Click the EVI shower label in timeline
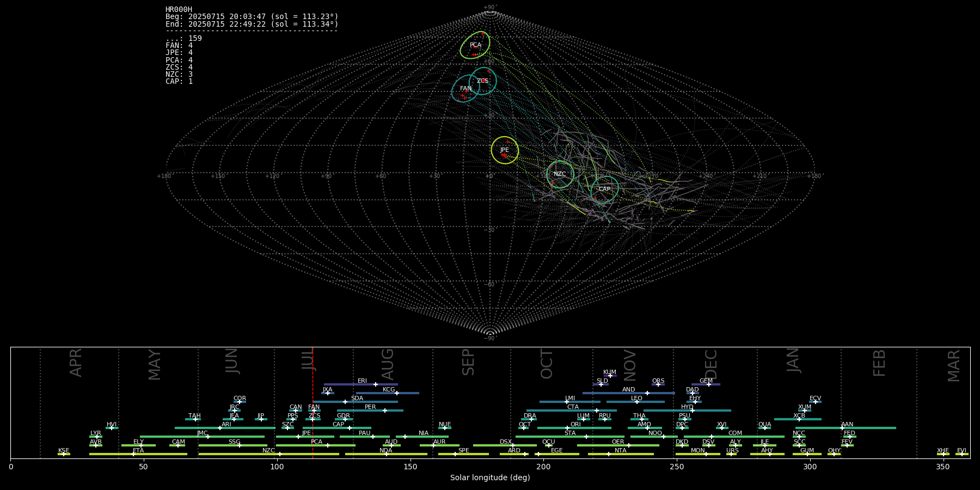980x490 pixels. [x=962, y=451]
